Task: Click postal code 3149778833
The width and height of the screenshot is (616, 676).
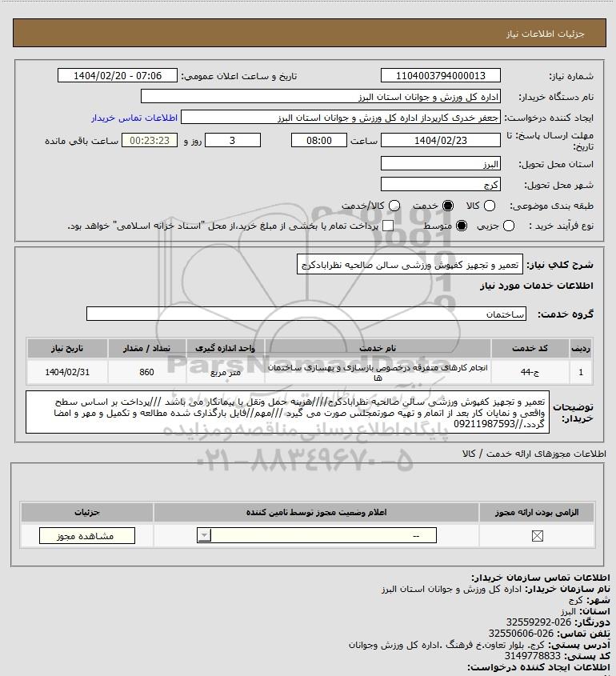Action: point(532,656)
